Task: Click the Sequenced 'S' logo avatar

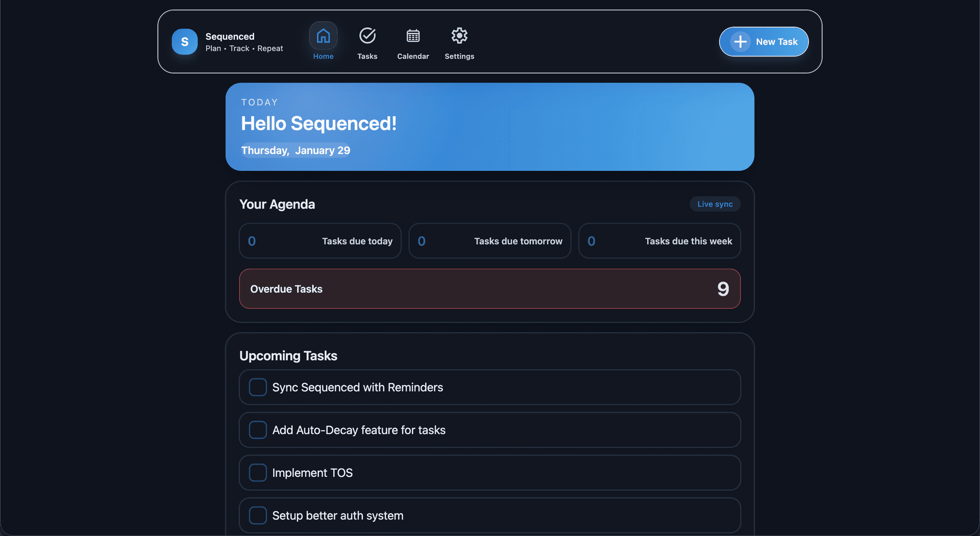Action: [184, 41]
